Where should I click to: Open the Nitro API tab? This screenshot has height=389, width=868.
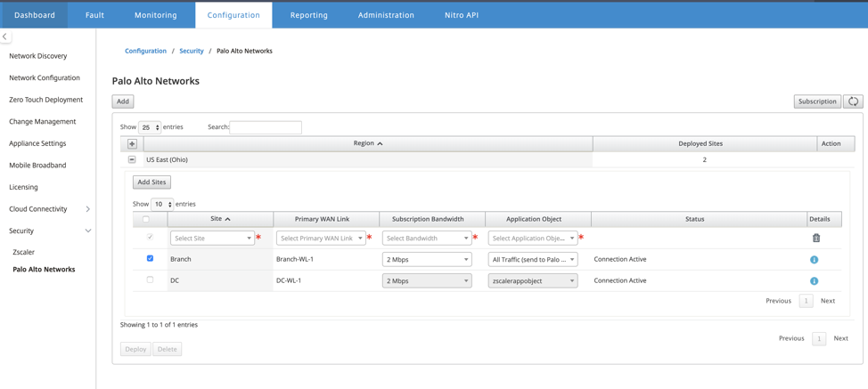(462, 15)
